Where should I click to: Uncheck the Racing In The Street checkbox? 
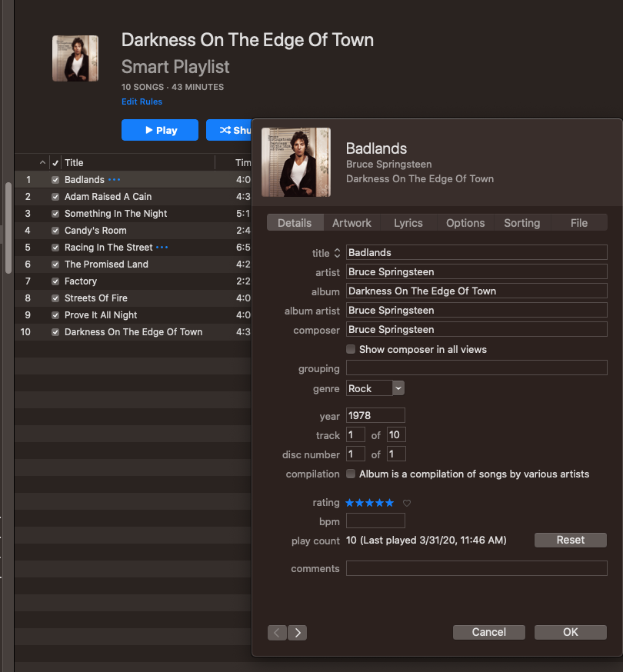coord(55,248)
